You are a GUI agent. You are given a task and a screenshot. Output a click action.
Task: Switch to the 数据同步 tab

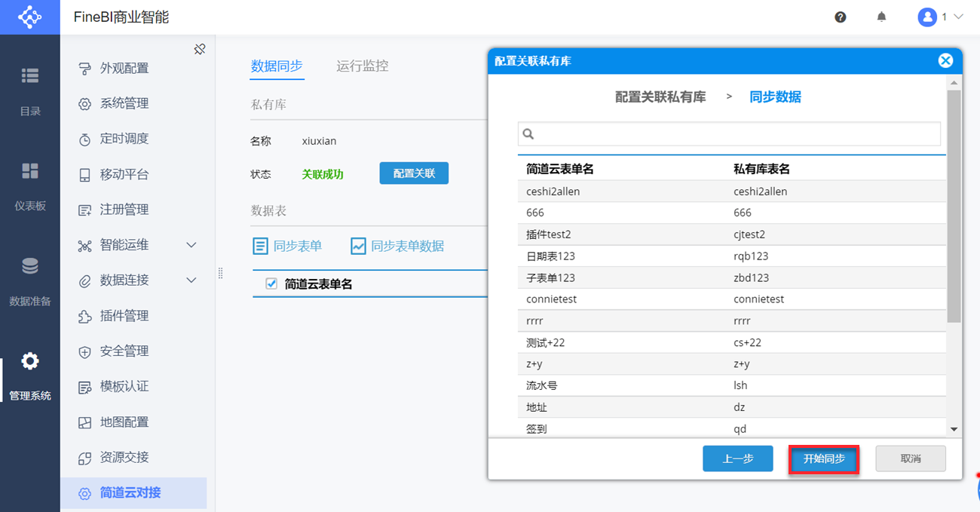pos(277,66)
